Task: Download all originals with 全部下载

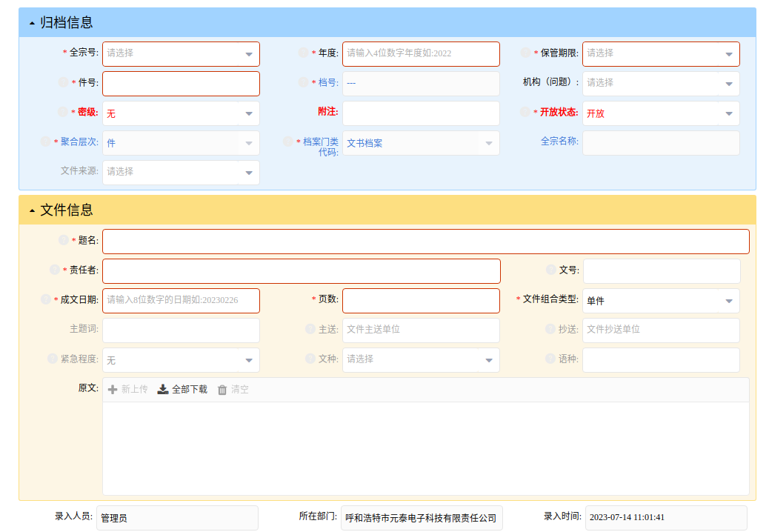Action: tap(182, 389)
